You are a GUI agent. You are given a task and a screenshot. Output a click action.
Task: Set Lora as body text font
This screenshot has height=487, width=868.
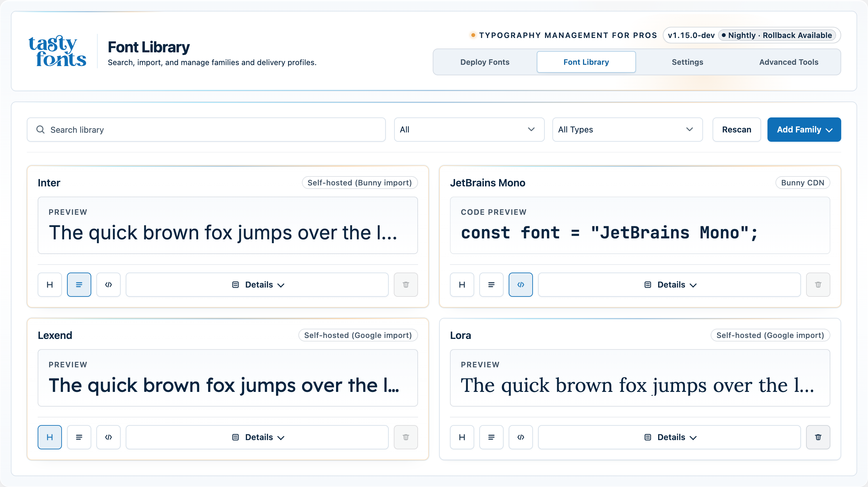coord(491,437)
